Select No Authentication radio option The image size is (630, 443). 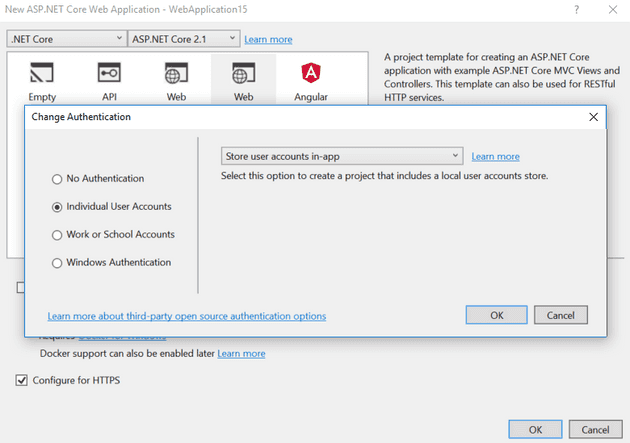click(57, 179)
